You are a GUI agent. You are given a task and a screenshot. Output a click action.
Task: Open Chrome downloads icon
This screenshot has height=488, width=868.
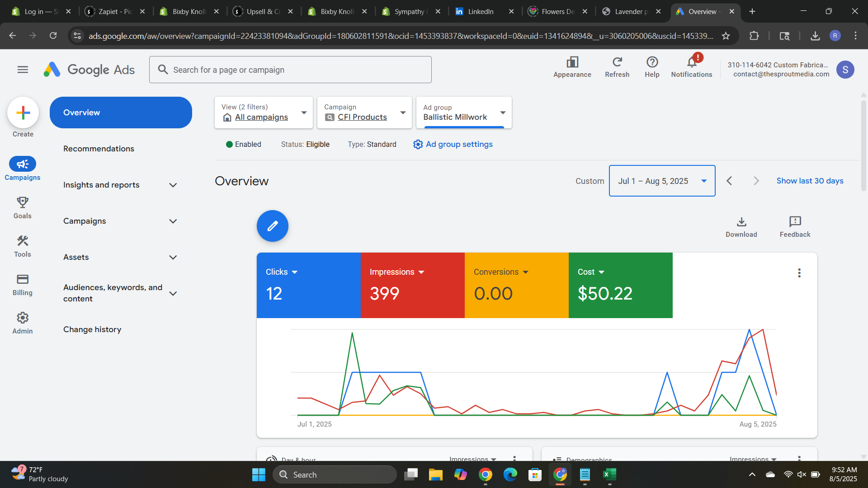coord(815,36)
